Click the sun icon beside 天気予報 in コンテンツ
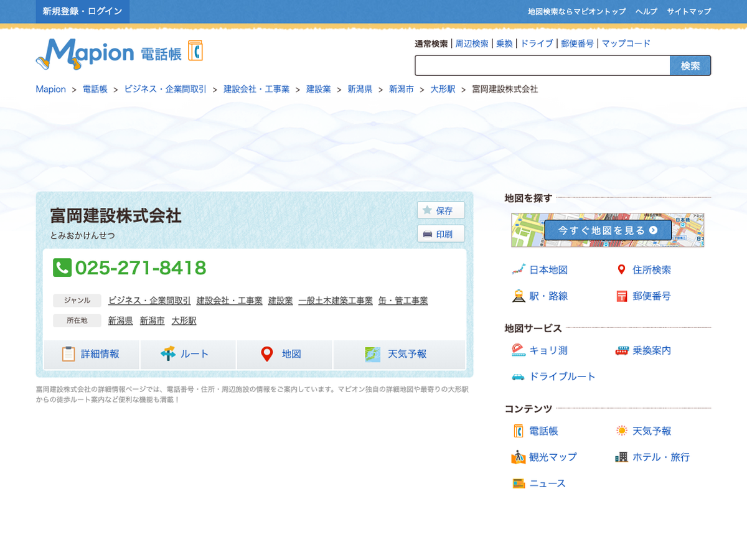 click(621, 431)
